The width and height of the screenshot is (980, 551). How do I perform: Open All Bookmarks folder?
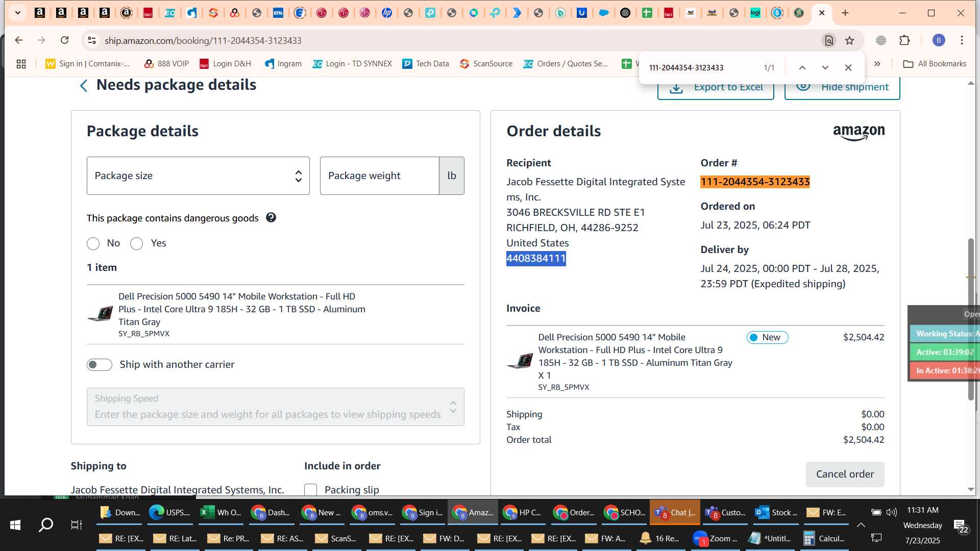coord(935,64)
